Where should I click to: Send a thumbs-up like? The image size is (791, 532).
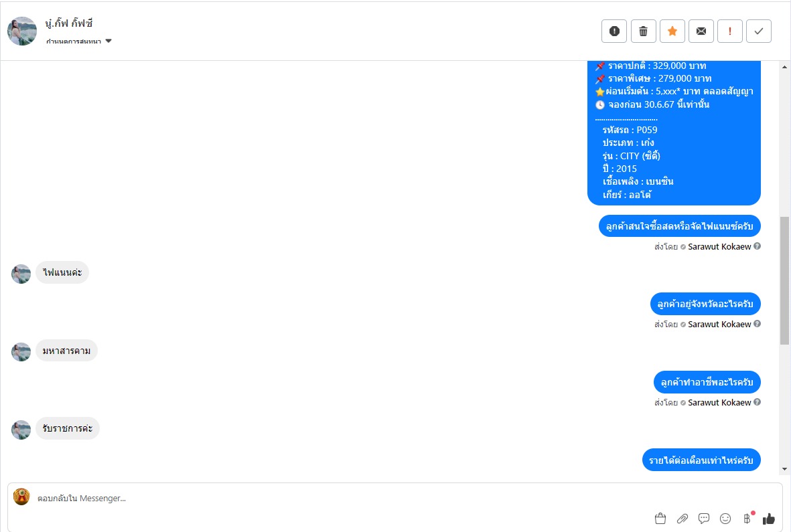[x=769, y=519]
